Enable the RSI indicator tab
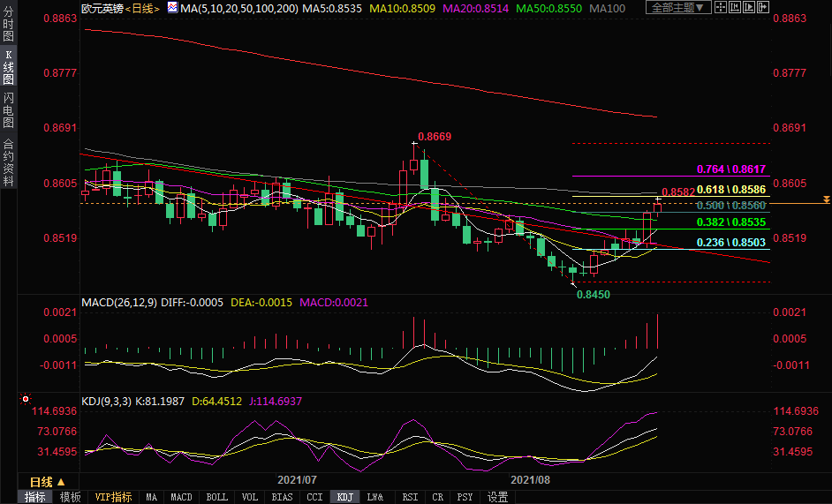 click(x=410, y=497)
